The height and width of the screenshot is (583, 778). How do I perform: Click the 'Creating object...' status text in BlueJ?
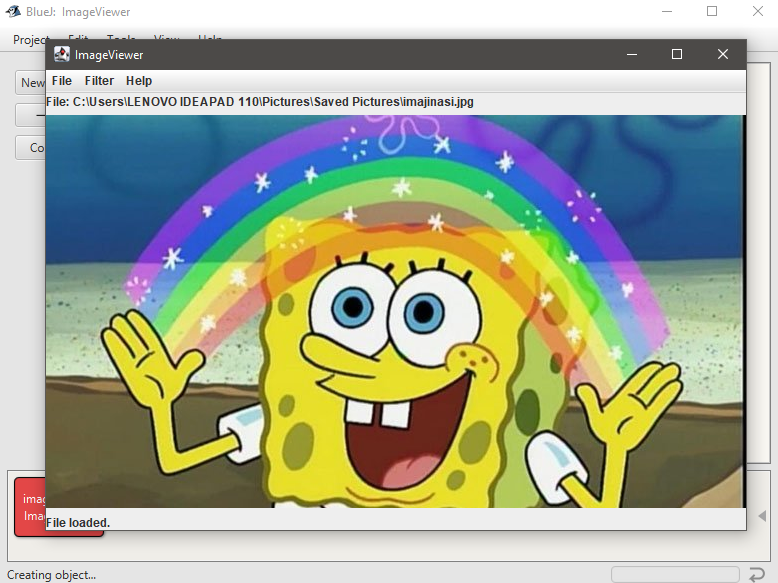click(51, 575)
